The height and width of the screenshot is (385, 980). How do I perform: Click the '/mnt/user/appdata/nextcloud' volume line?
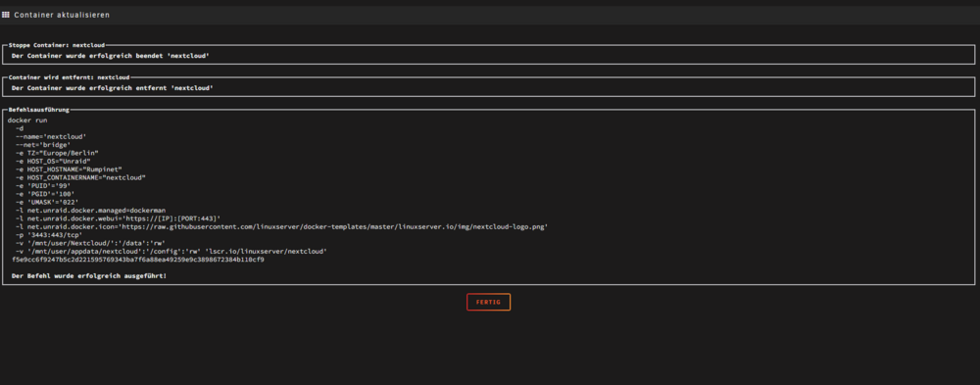click(x=171, y=251)
